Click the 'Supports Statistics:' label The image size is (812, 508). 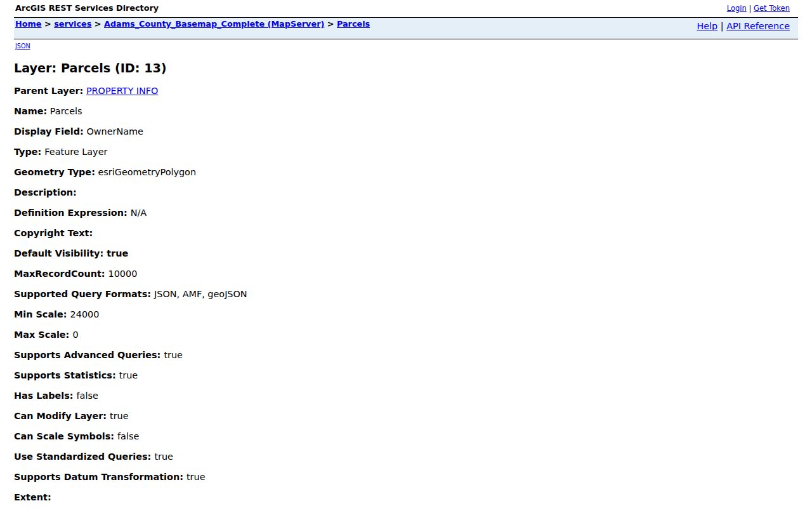click(x=65, y=375)
